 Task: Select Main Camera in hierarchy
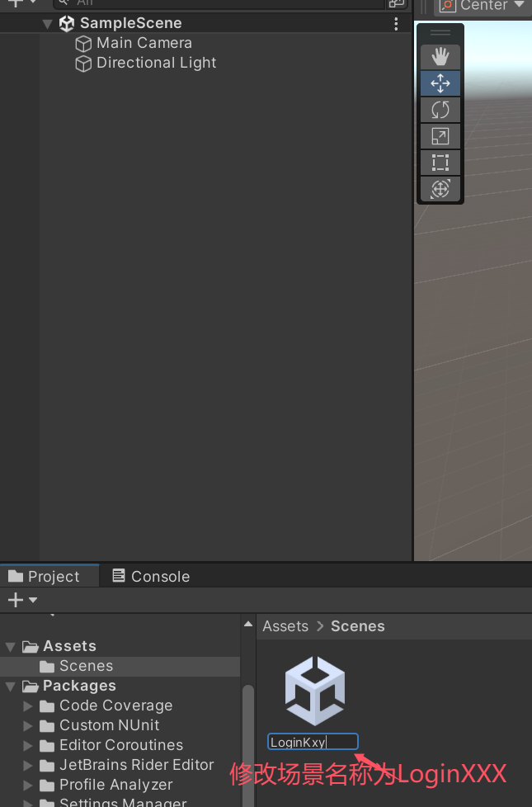point(144,43)
